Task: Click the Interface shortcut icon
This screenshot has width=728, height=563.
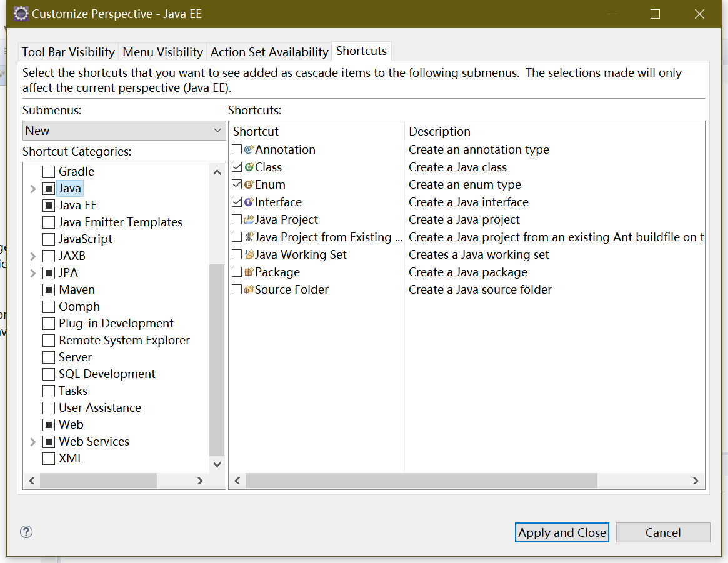Action: [x=249, y=202]
